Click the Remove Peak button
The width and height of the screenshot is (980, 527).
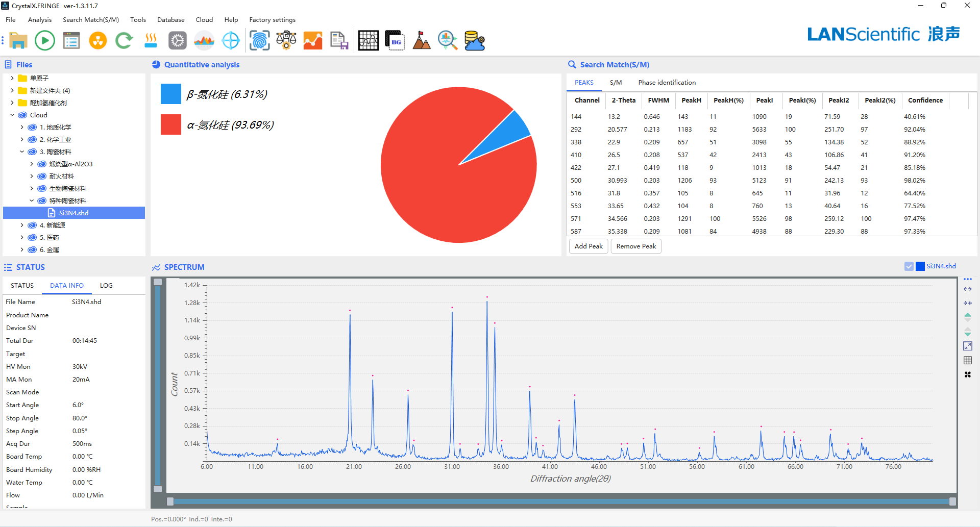(x=636, y=246)
